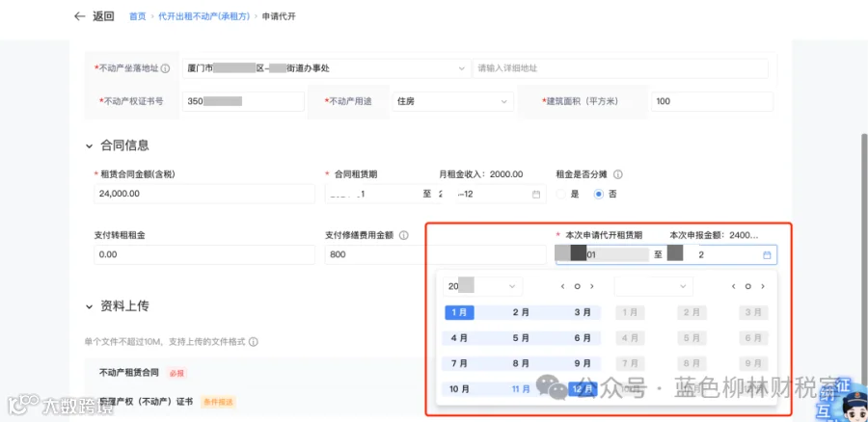The width and height of the screenshot is (868, 422).
Task: Open the left year dropdown in date picker
Action: click(483, 286)
